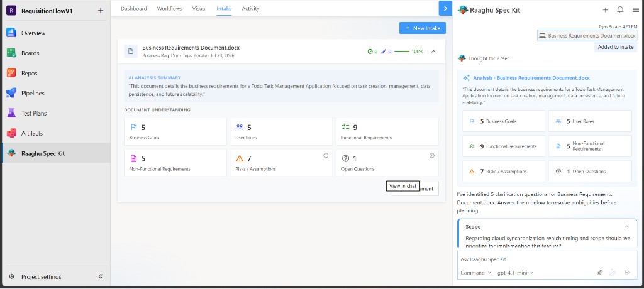Click the AI ANALYSIS SUMMARY label
Image resolution: width=644 pixels, height=289 pixels.
(155, 77)
